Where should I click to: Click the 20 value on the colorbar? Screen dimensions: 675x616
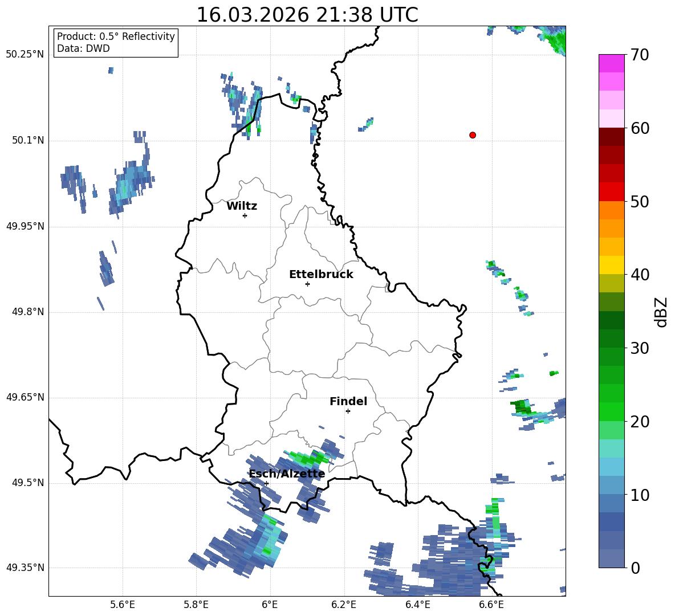coord(640,422)
